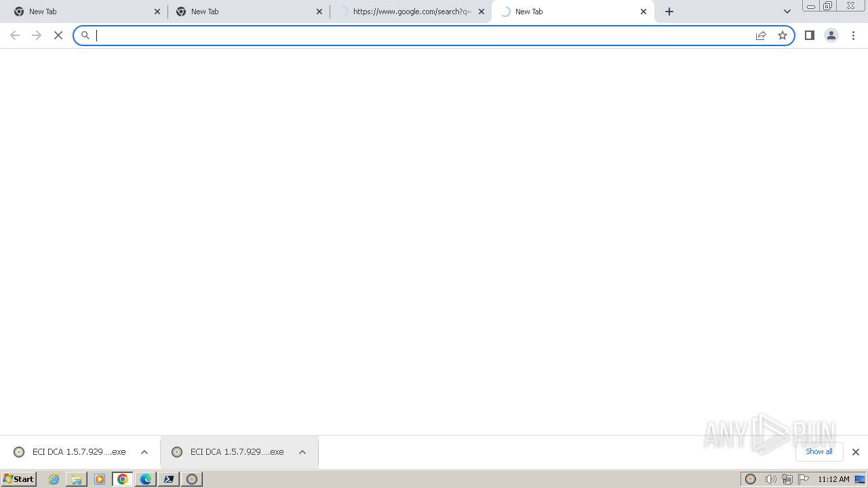Open Chrome's three-dot menu
Screen dimensions: 868x488
click(853, 35)
